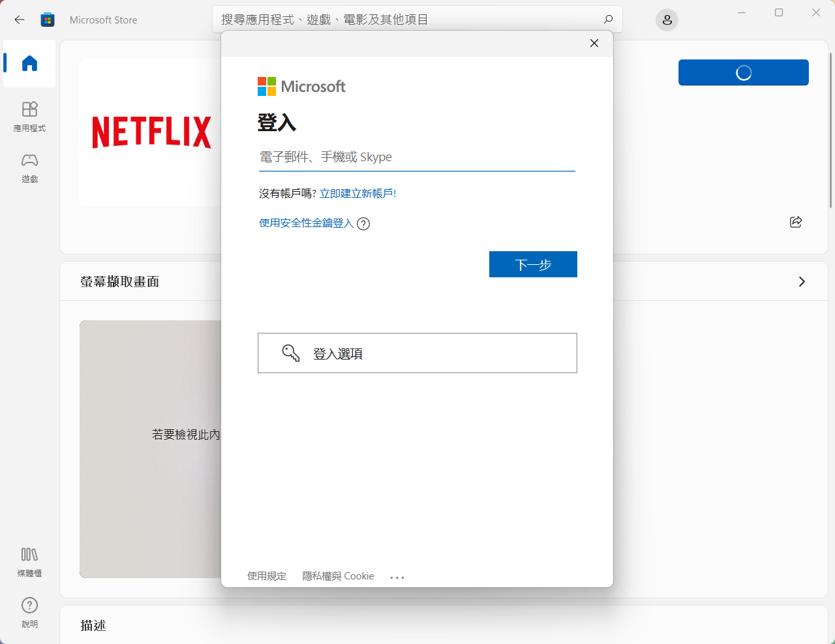Screen dimensions: 835x644
Task: Open 登入選項 sign-in options
Action: [x=417, y=353]
